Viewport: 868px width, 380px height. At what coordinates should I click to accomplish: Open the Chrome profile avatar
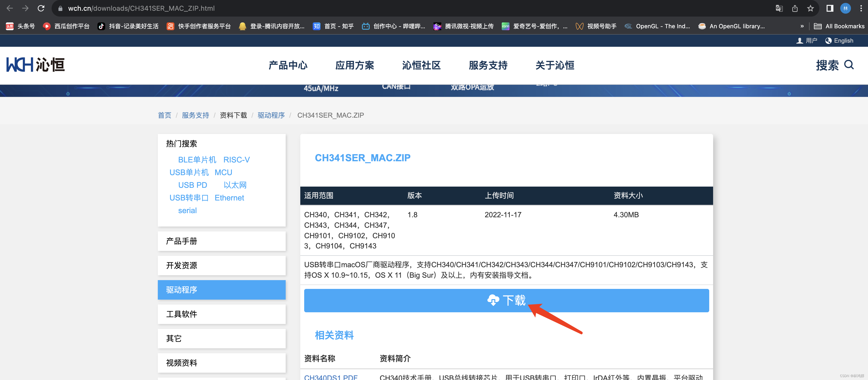(x=845, y=9)
